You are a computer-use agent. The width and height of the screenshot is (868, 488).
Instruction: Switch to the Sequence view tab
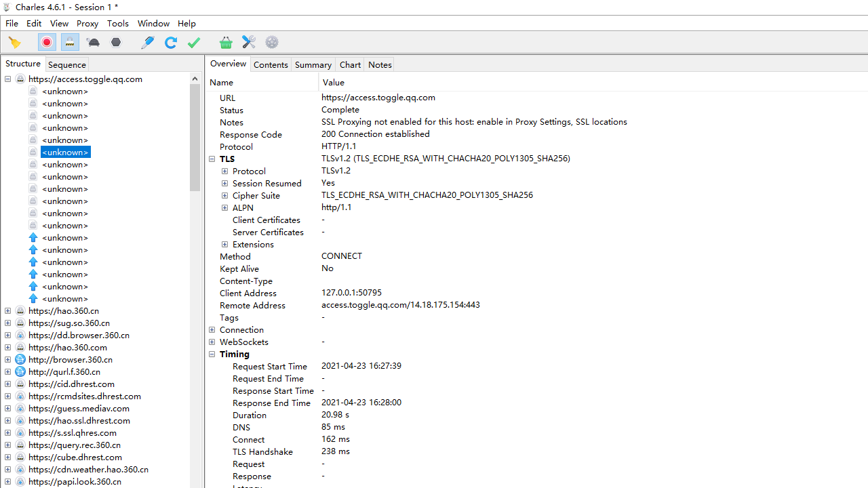tap(66, 64)
